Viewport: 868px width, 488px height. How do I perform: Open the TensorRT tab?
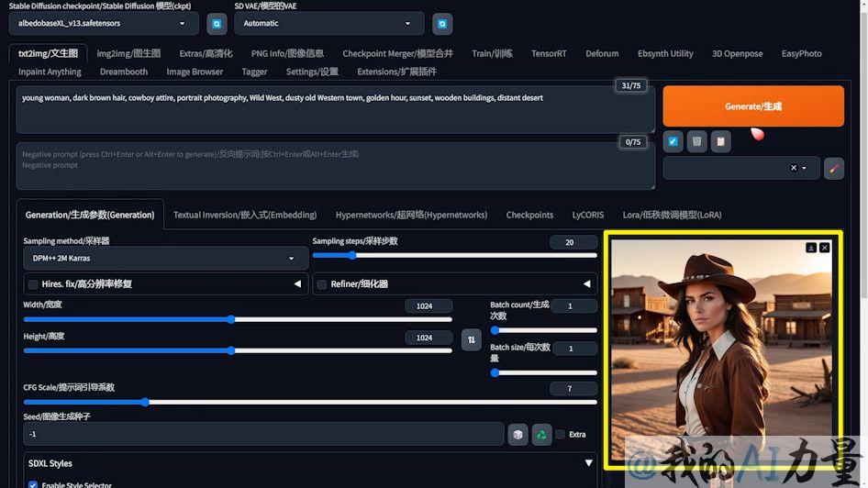[549, 54]
